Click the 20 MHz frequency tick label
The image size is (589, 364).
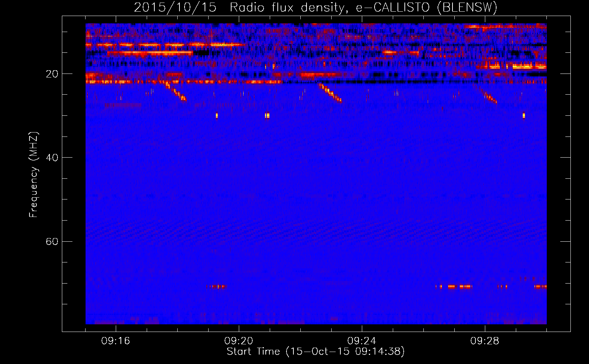click(x=52, y=74)
